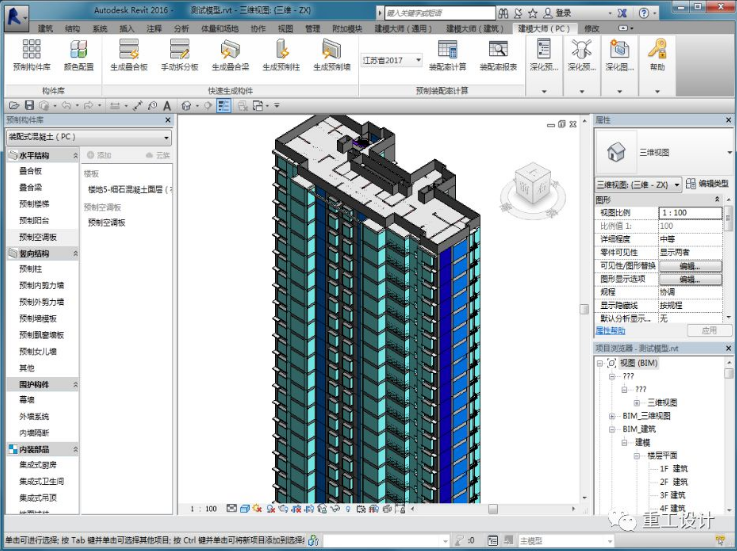This screenshot has width=737, height=551.
Task: Click the ViewCube navigation cube
Action: [532, 184]
